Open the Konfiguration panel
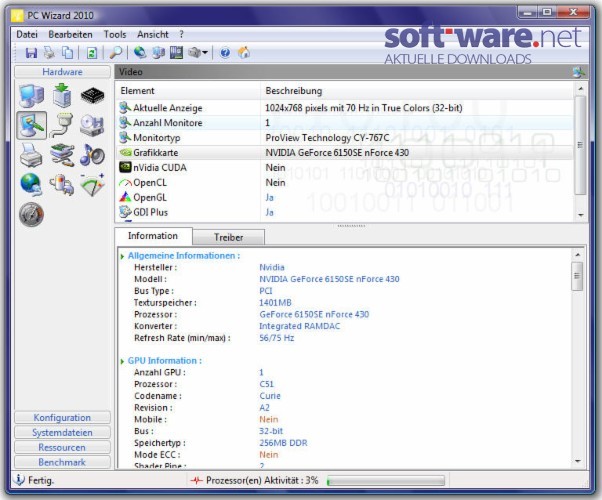The width and height of the screenshot is (602, 500). tap(62, 417)
